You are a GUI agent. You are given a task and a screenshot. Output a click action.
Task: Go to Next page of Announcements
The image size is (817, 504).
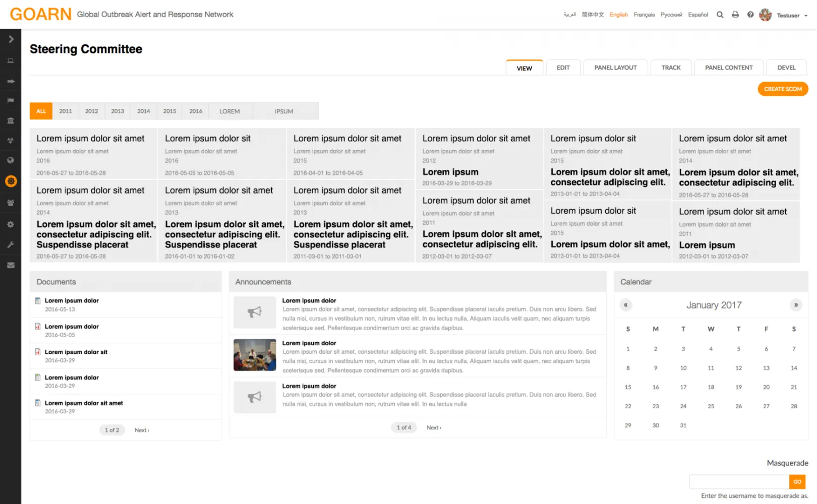(434, 427)
